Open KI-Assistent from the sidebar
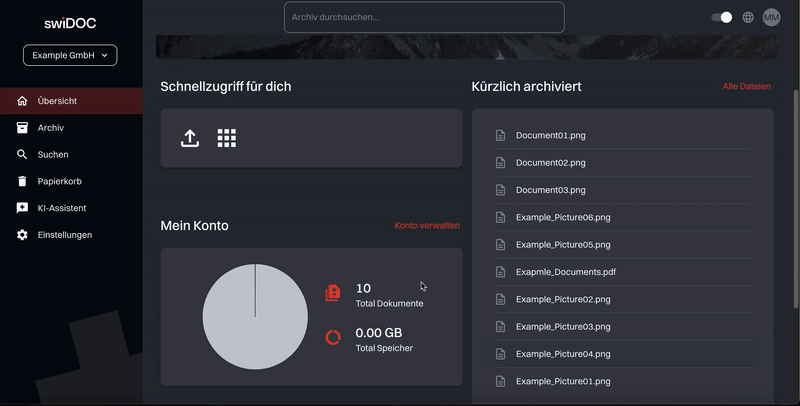This screenshot has height=406, width=800. point(61,208)
